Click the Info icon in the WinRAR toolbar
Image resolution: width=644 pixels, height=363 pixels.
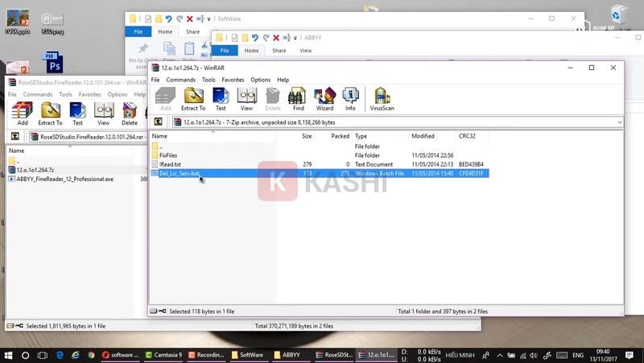click(350, 100)
